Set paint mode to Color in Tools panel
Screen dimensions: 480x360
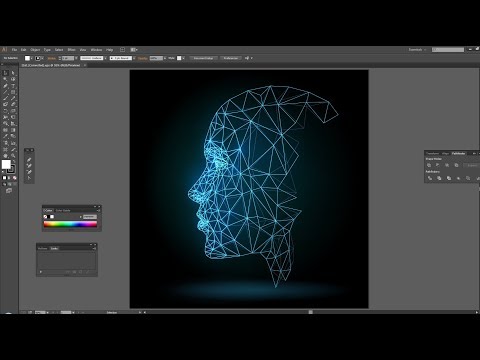click(x=4, y=178)
